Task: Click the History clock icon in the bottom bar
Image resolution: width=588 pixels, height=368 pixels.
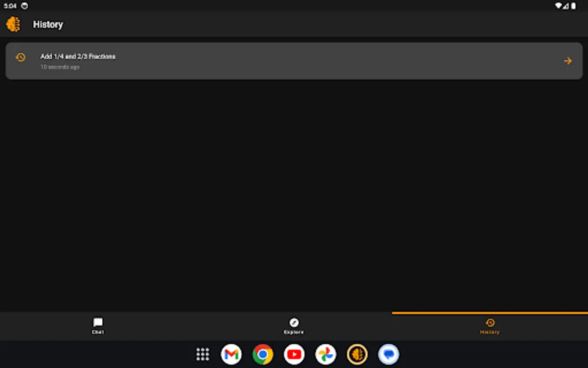Action: [x=490, y=321]
